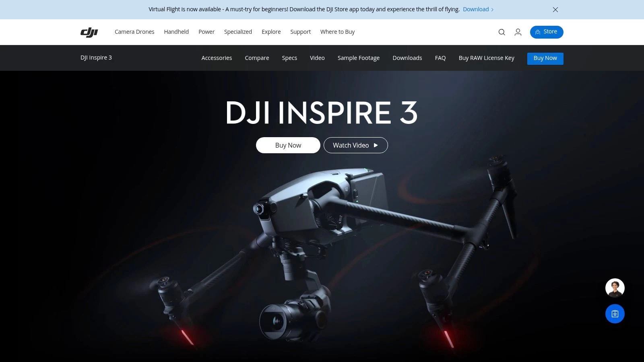Open the Explore menu
The image size is (644, 362).
coord(271,32)
